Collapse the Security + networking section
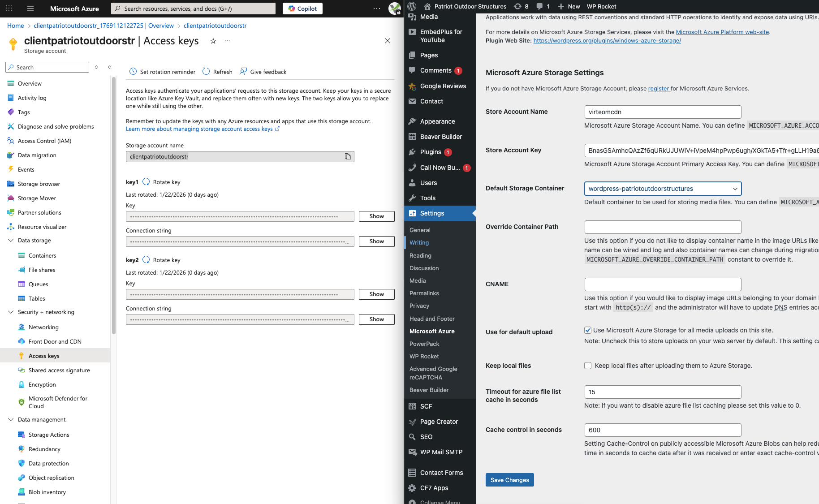 tap(11, 312)
